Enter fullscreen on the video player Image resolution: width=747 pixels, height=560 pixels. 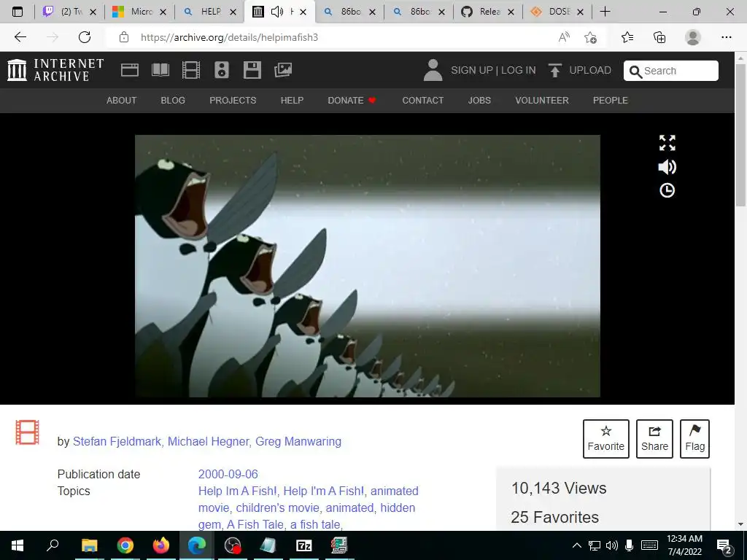pos(667,143)
